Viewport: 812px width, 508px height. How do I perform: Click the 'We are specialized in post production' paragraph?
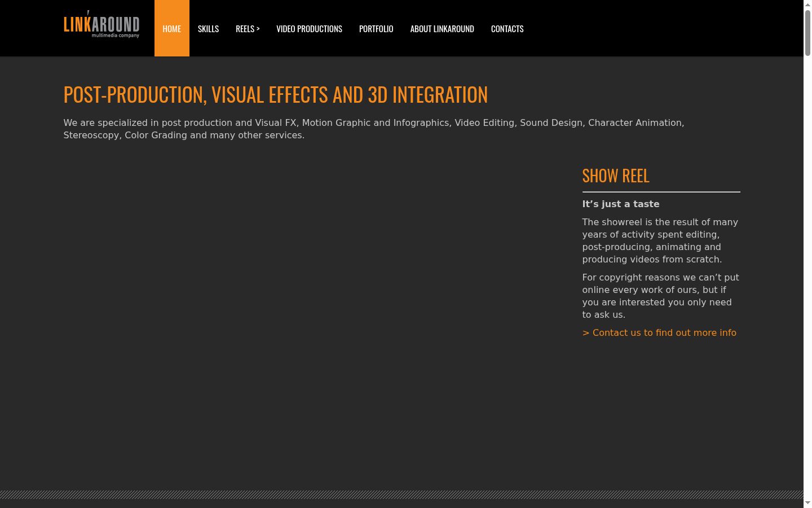tap(374, 129)
